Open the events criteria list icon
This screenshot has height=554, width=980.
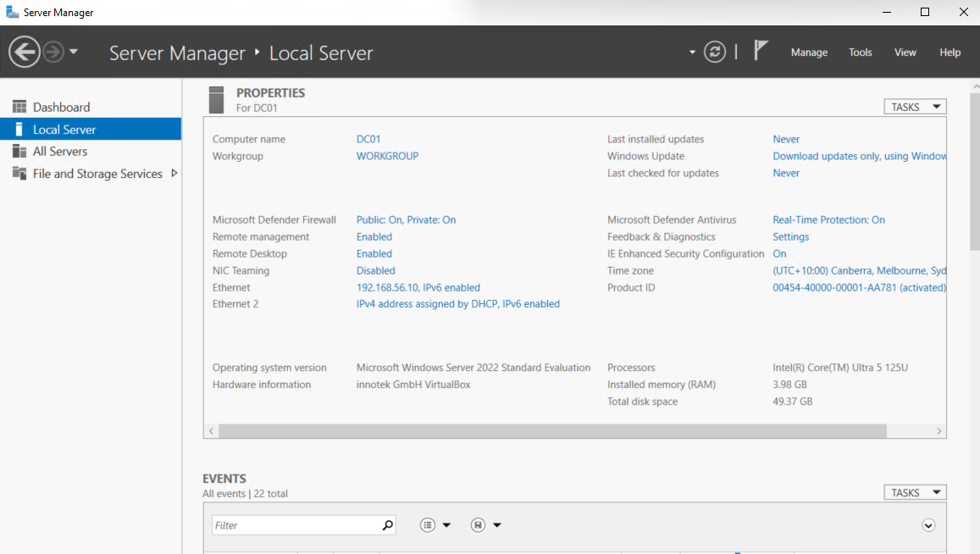tap(428, 524)
